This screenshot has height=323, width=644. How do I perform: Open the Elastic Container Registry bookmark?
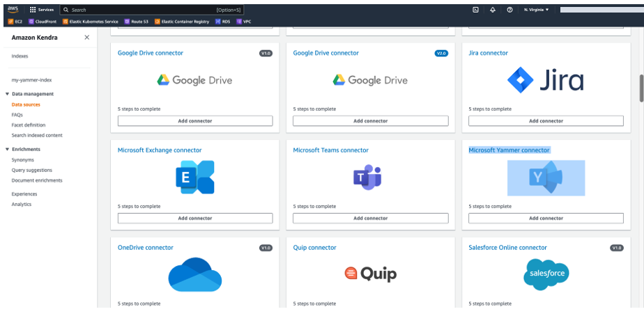pyautogui.click(x=182, y=22)
